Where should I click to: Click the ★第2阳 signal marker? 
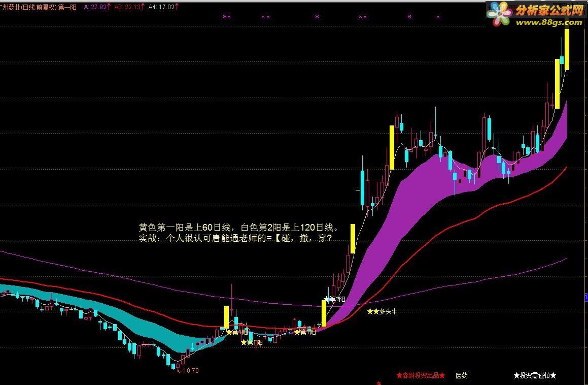tap(334, 299)
